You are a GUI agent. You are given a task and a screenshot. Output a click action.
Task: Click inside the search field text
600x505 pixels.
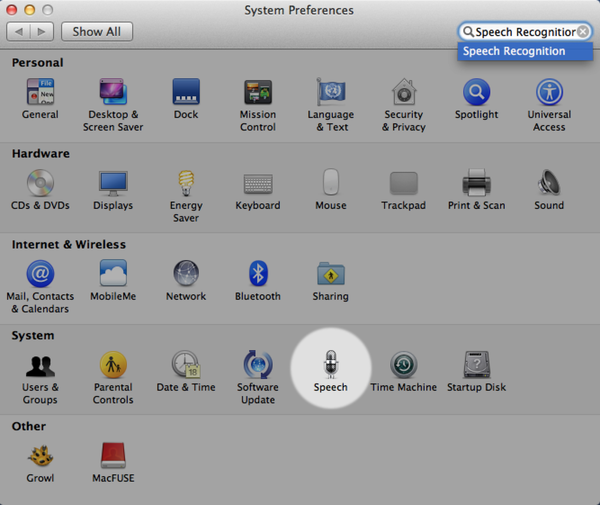[x=525, y=32]
